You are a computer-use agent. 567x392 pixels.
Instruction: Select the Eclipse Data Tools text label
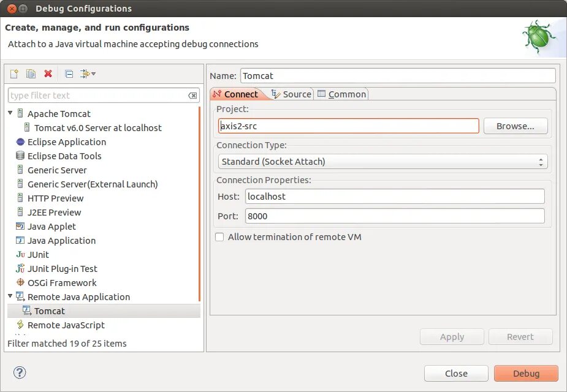(x=64, y=156)
